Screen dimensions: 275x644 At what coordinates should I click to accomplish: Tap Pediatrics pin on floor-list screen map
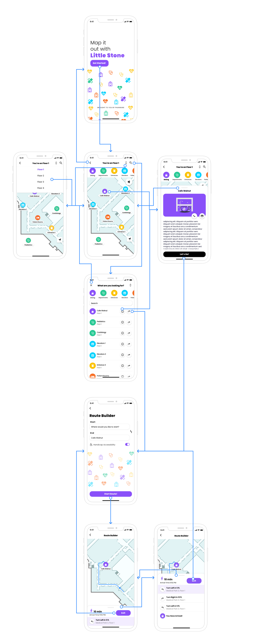coord(28,240)
